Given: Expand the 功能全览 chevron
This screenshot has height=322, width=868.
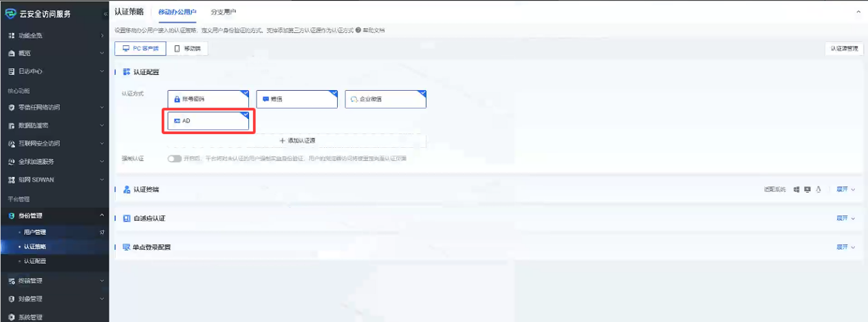Looking at the screenshot, I should (102, 35).
